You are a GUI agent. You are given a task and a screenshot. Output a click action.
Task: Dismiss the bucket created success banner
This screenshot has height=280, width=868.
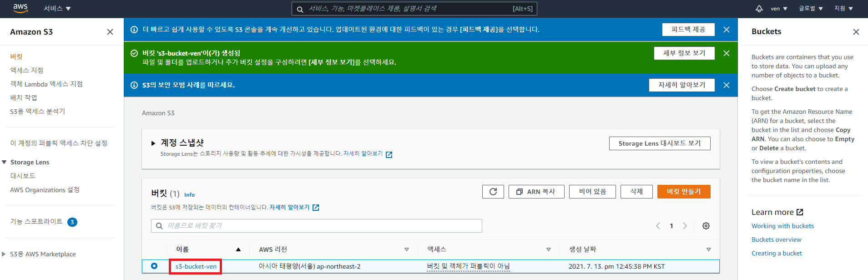pyautogui.click(x=727, y=53)
